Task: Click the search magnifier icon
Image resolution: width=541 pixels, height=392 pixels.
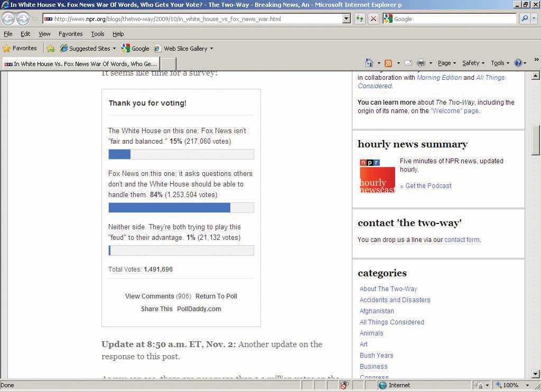Action: click(525, 18)
